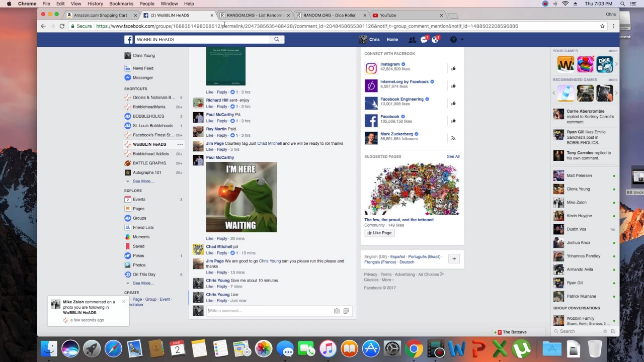
Task: Open Messages icon in header
Action: (x=424, y=40)
